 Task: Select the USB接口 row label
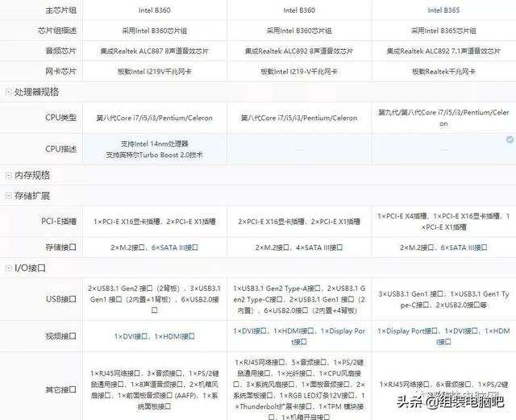[61, 299]
